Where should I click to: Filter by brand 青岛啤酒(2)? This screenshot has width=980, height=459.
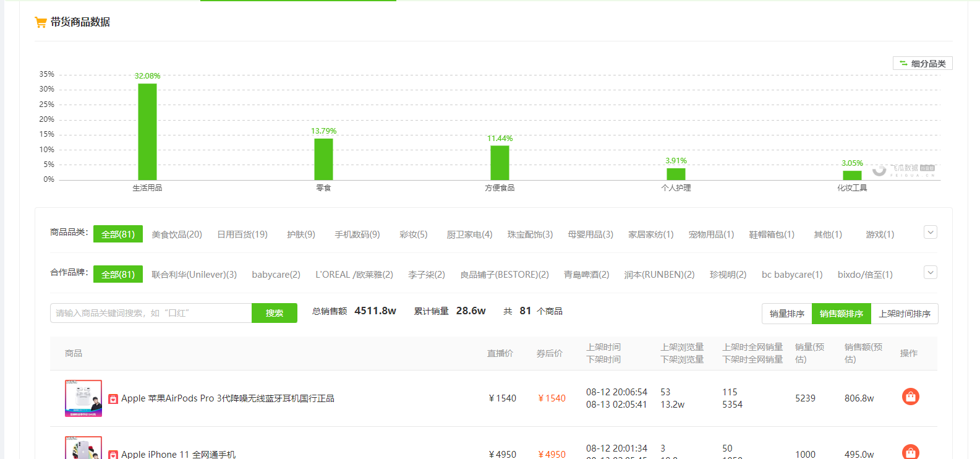point(587,275)
